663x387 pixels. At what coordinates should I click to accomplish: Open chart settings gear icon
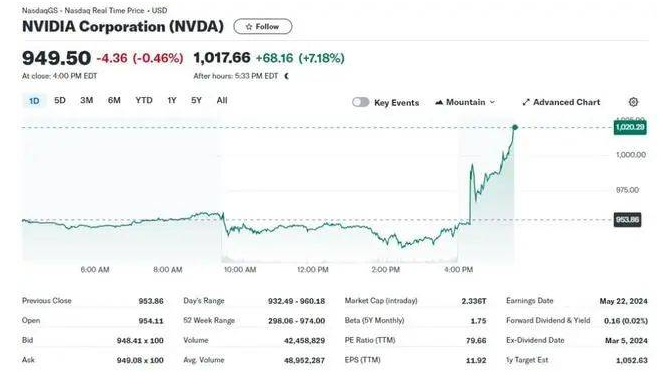tap(633, 102)
